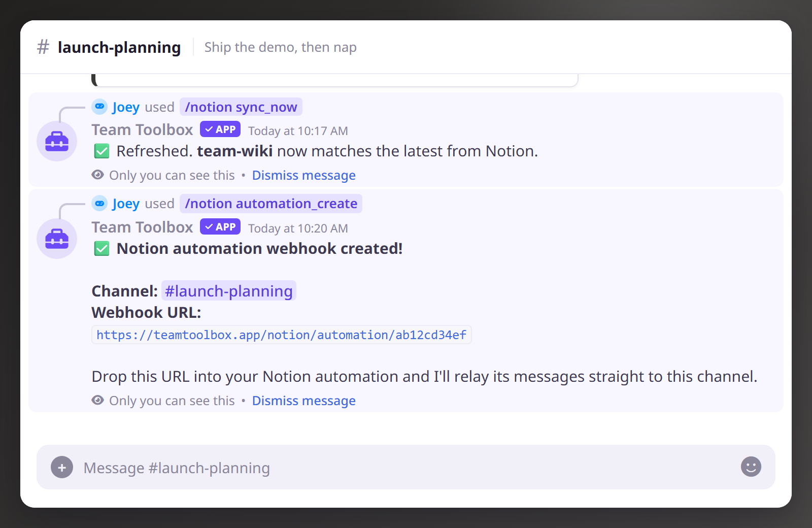Viewport: 812px width, 528px height.
Task: Open the #launch-planning channel mention
Action: pos(229,291)
